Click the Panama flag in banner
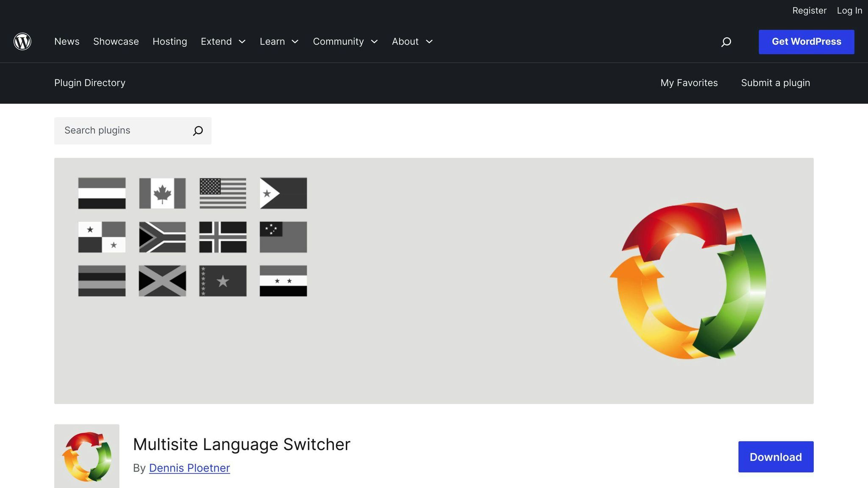This screenshot has height=488, width=868. 102,237
